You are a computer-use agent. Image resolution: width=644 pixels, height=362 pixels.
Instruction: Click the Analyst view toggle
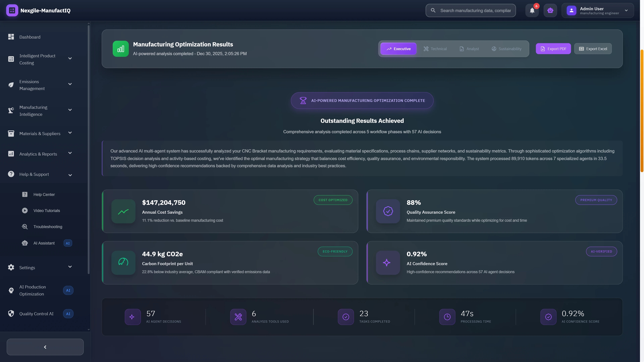tap(469, 49)
